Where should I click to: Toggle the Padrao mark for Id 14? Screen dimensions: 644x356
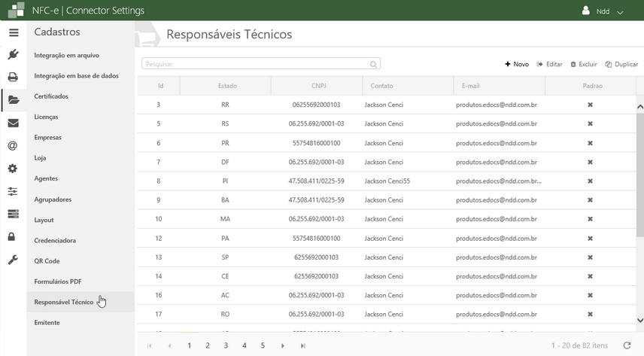pos(590,276)
